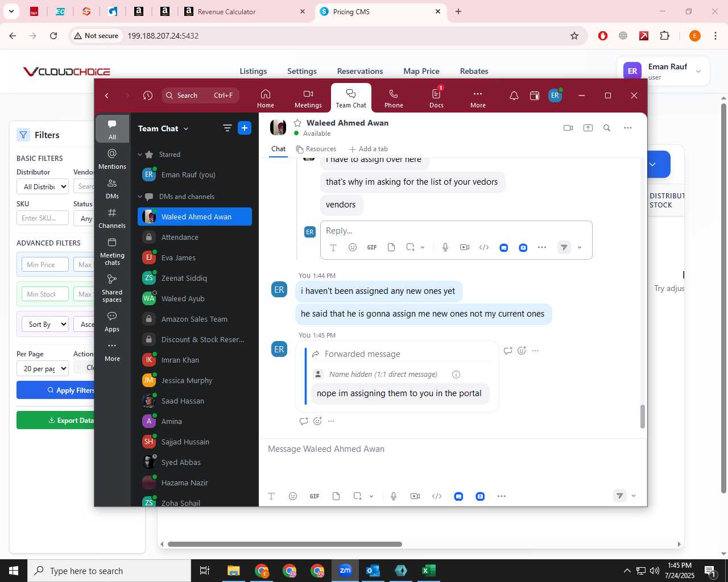Open screenshot dropdown arrow in bottom composer
This screenshot has height=582, width=728.
pyautogui.click(x=371, y=496)
